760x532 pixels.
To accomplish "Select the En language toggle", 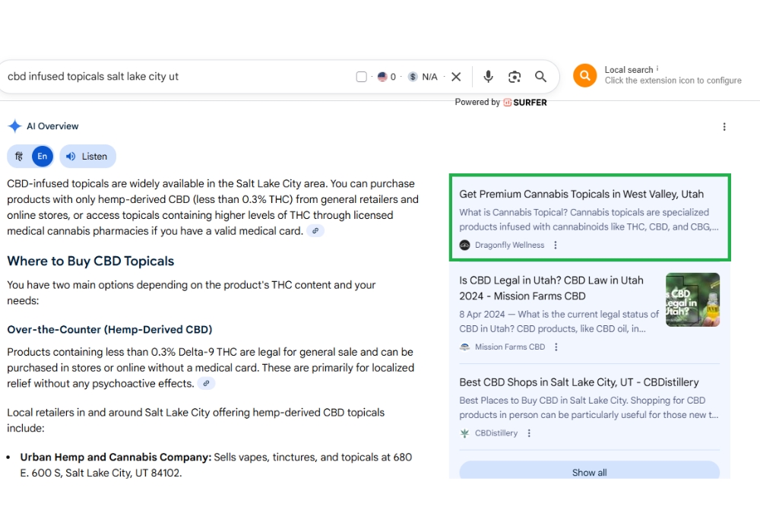I will (42, 157).
